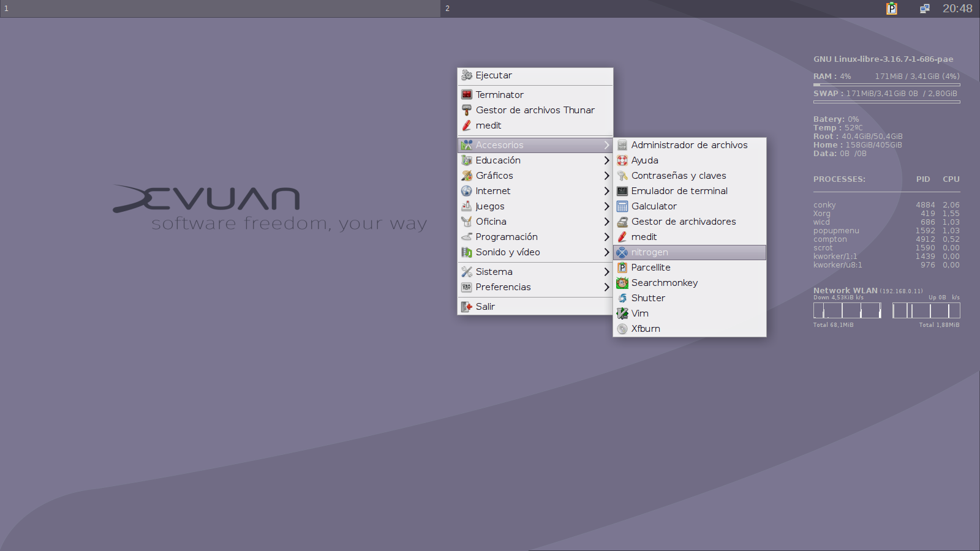The image size is (980, 551).
Task: Expand the Sistema submenu arrow
Action: (606, 272)
